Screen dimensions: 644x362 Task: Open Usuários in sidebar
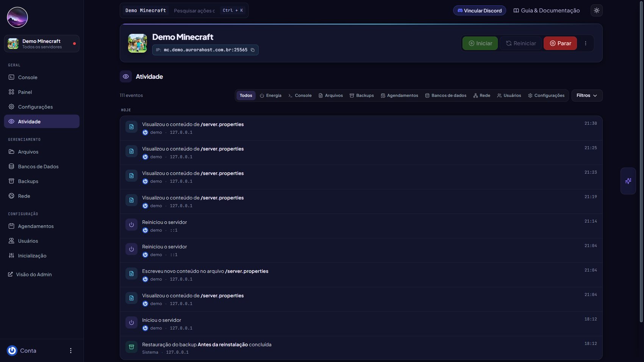[42, 241]
